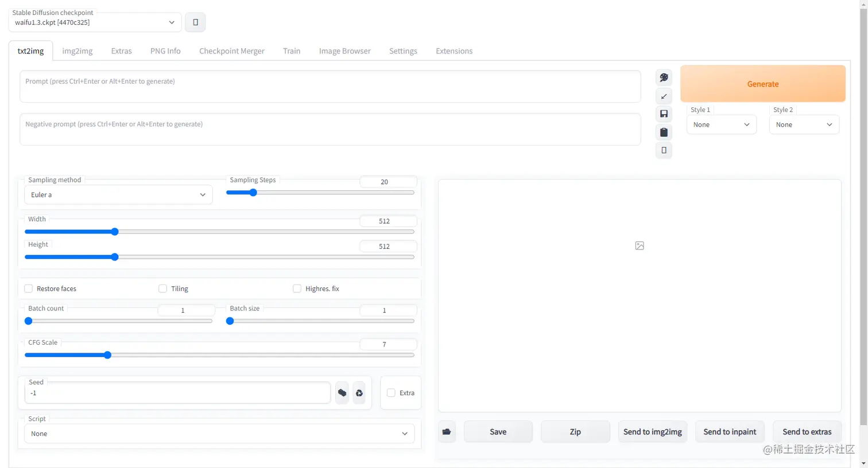Click the Sampling Steps slider handle
Screen dimensions: 868x468
click(x=253, y=193)
